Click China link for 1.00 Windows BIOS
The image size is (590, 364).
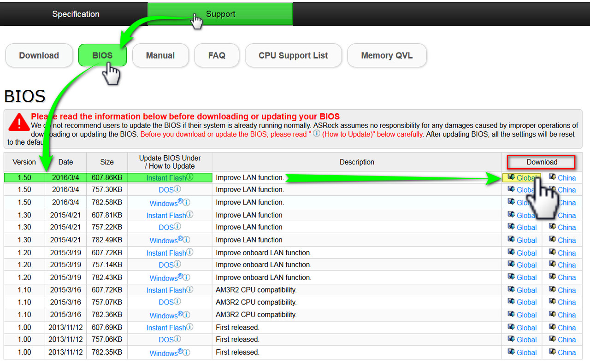pyautogui.click(x=566, y=353)
